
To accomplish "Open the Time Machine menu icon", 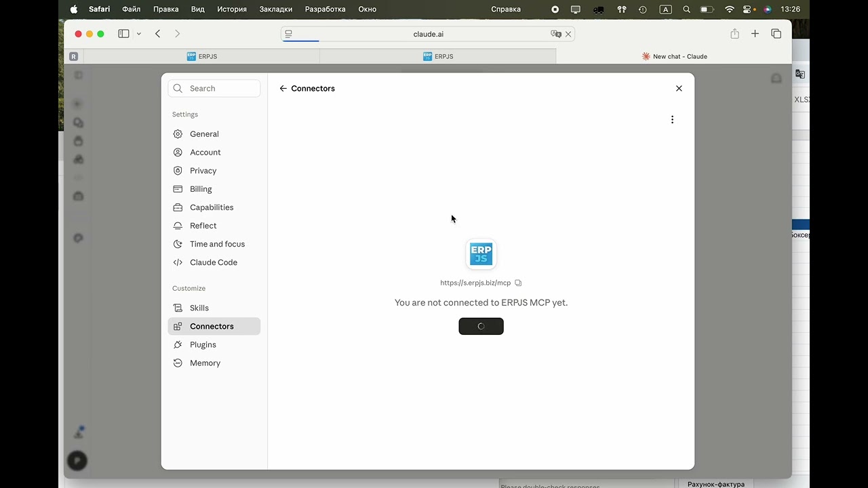I will pos(643,9).
